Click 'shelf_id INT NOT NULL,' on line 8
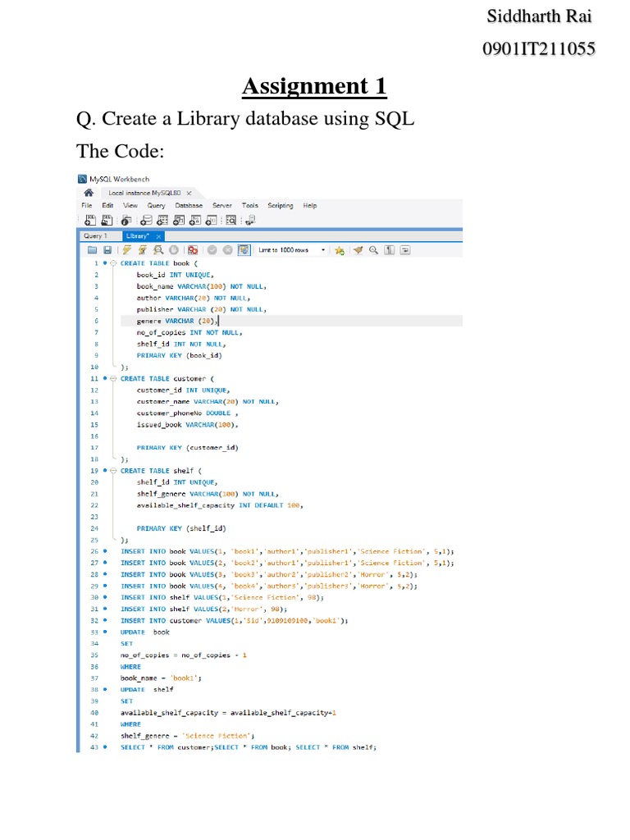This screenshot has height=840, width=630. click(181, 344)
